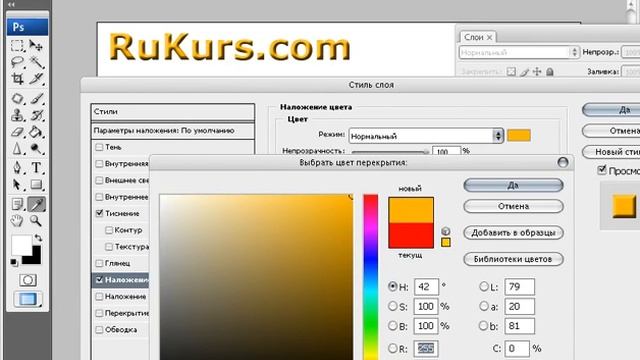Open Layers panel blending mode dropdown

[x=519, y=52]
